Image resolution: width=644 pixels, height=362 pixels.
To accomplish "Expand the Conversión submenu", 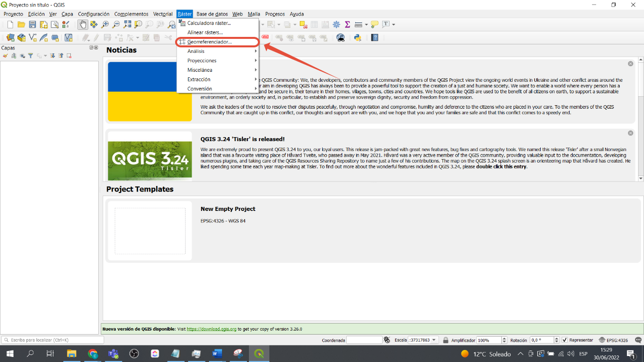I will 217,89.
